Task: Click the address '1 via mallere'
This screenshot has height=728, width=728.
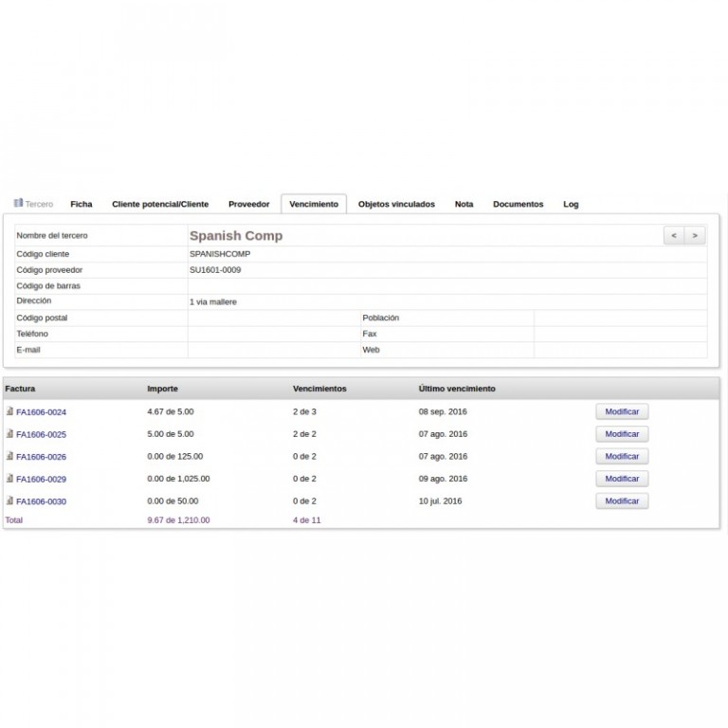Action: (213, 301)
